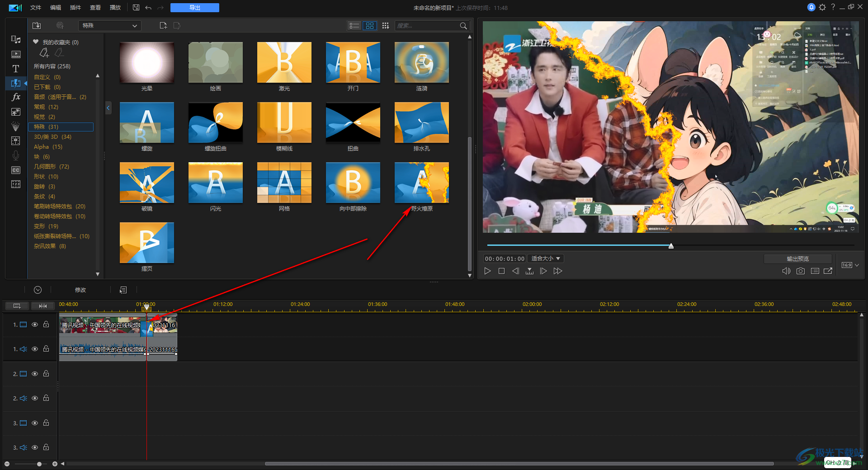Screen dimensions: 868x470
Task: Lock video track 2
Action: coord(46,373)
